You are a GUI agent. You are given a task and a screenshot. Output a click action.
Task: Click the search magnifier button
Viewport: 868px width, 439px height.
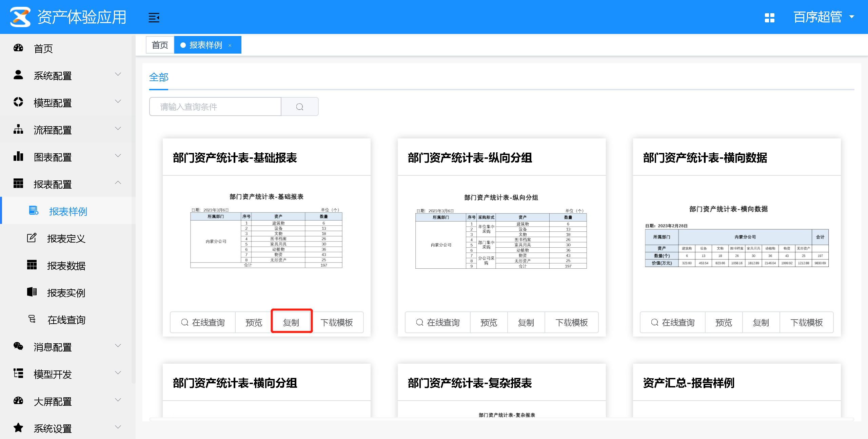300,107
